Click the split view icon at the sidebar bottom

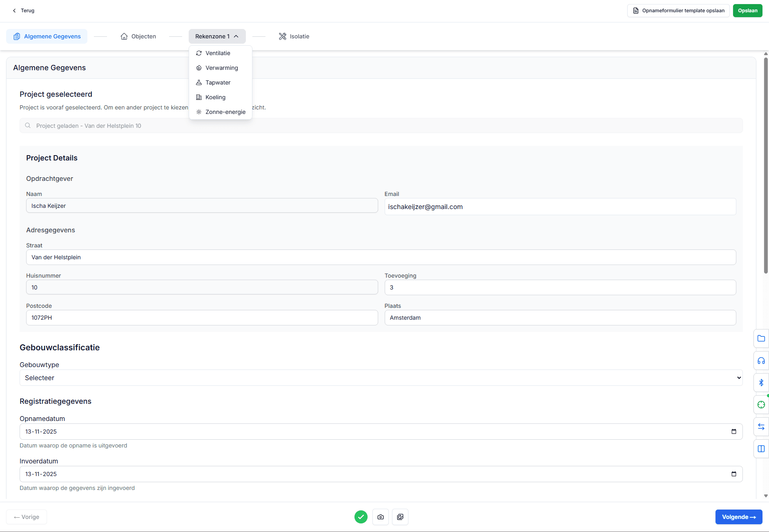click(761, 449)
